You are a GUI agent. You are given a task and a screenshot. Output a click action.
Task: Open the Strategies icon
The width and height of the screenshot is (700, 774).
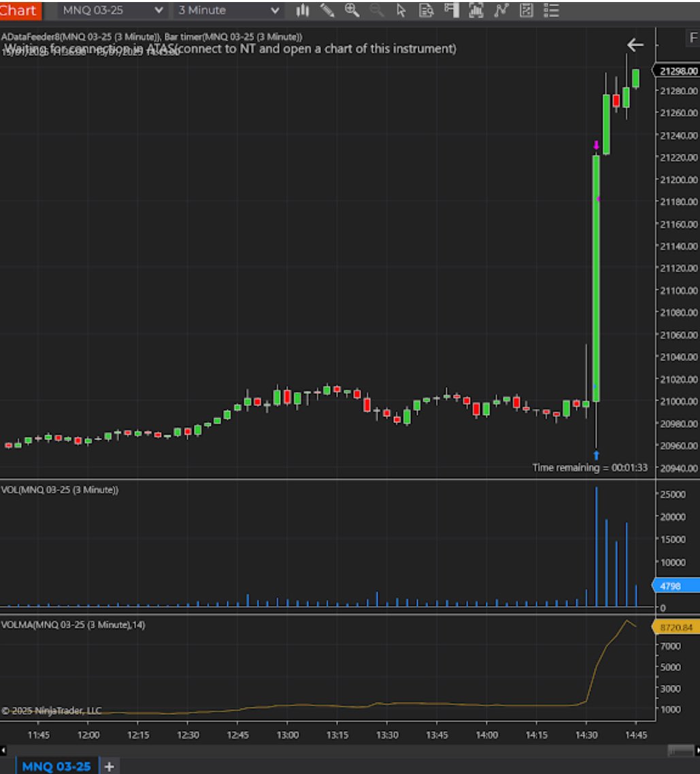coord(527,10)
